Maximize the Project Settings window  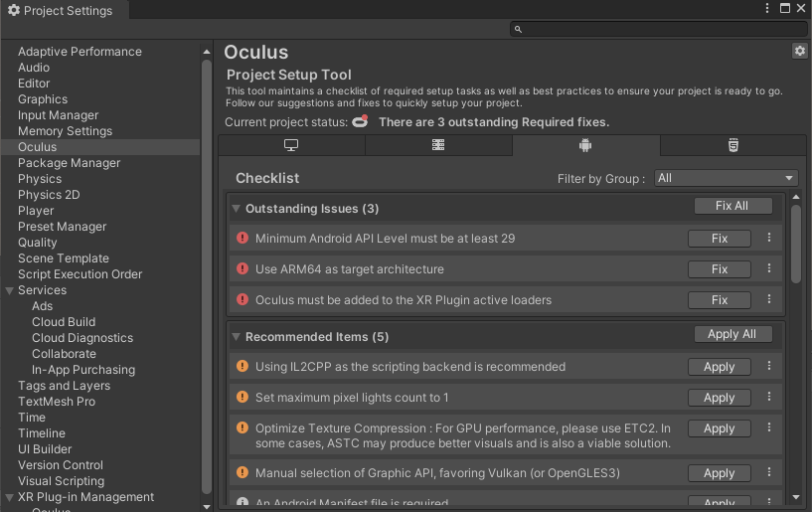pyautogui.click(x=785, y=8)
